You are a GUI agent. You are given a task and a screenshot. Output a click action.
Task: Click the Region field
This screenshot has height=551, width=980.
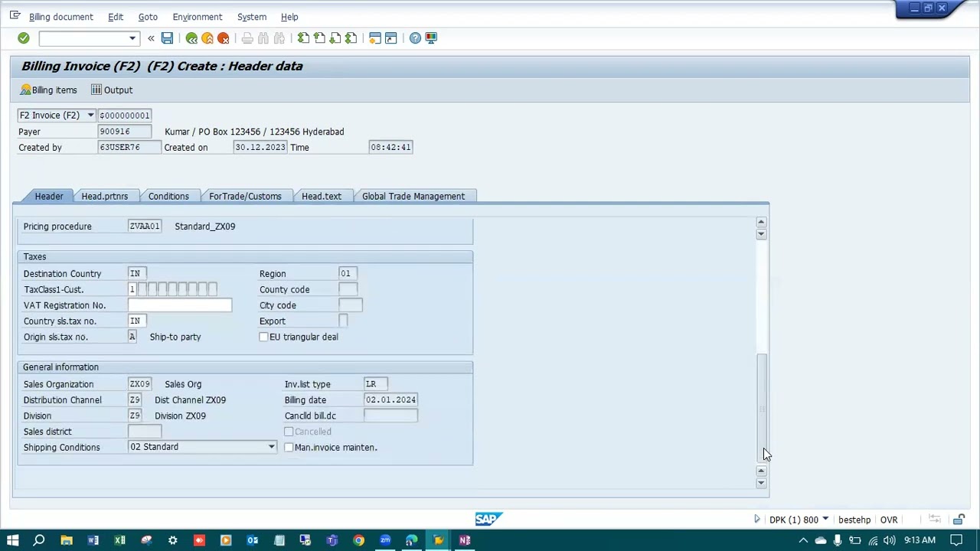click(348, 274)
